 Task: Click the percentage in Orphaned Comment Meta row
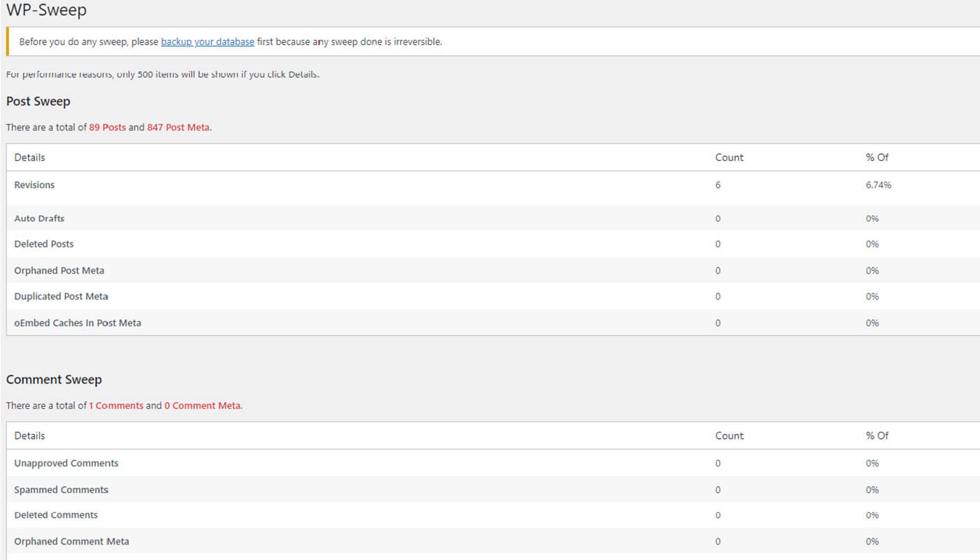click(872, 541)
